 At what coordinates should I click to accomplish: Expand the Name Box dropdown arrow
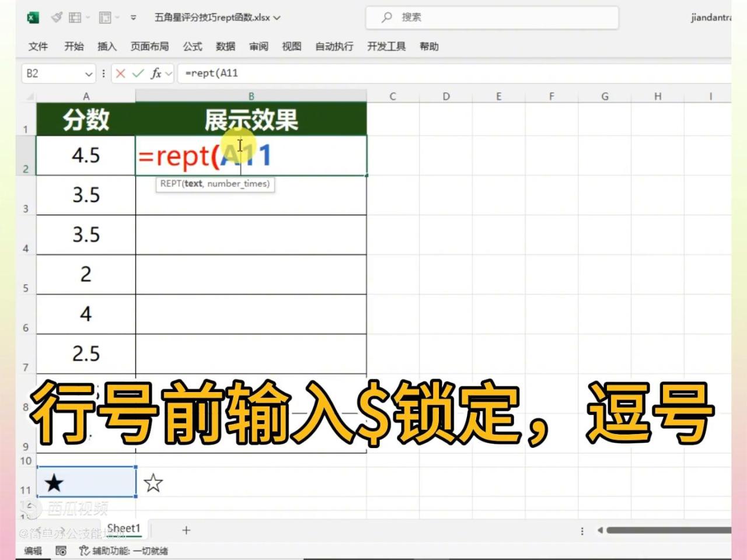coord(89,74)
